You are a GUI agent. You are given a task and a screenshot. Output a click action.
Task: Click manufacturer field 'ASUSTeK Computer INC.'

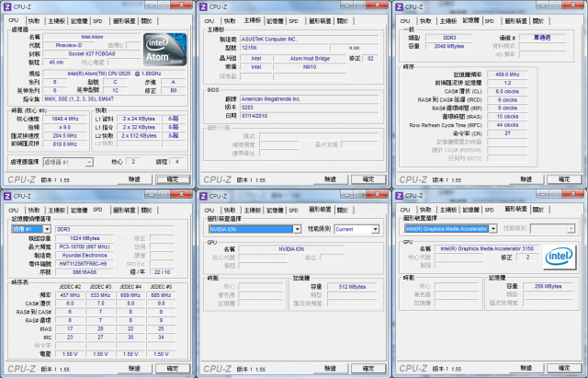[x=309, y=39]
